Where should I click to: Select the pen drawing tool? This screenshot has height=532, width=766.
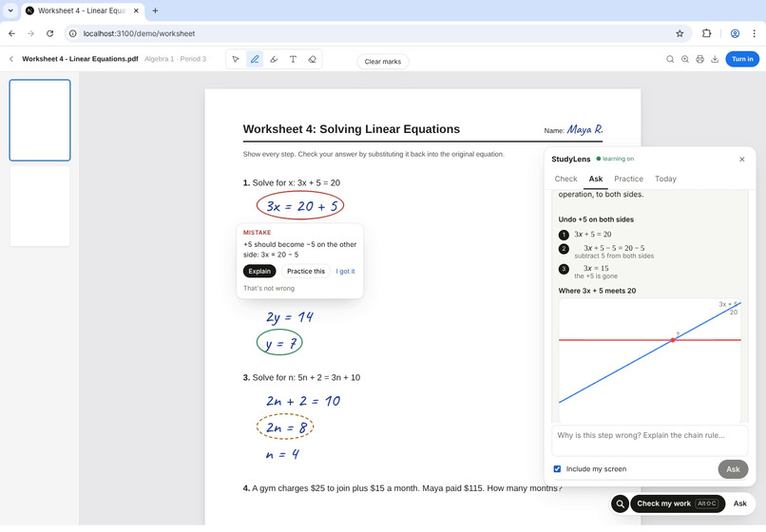(x=255, y=59)
